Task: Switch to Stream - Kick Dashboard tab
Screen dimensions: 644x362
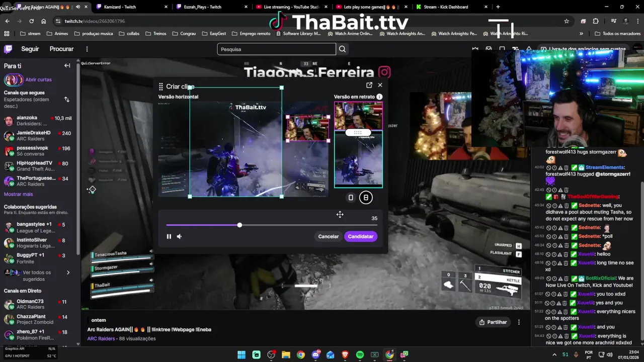Action: (452, 7)
